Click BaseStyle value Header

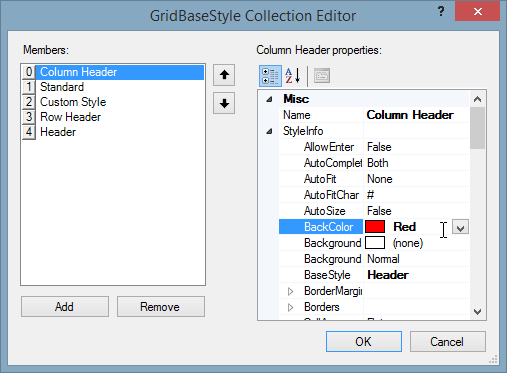tap(388, 275)
